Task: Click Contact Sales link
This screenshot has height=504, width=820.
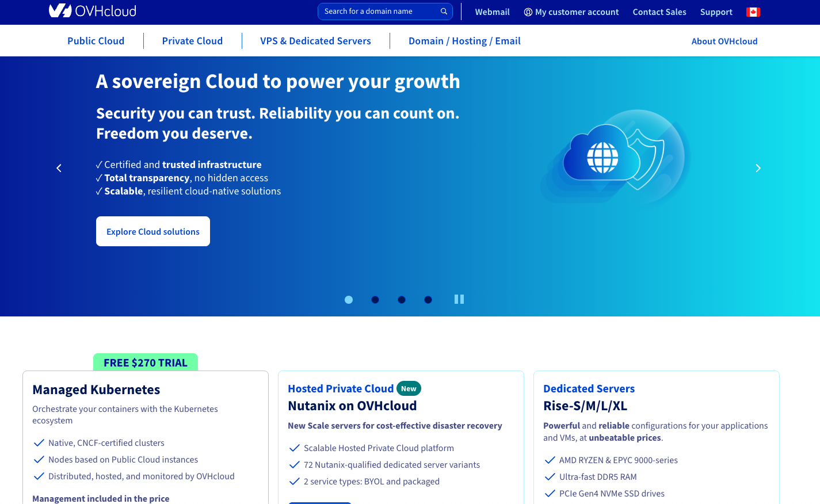Action: [659, 12]
